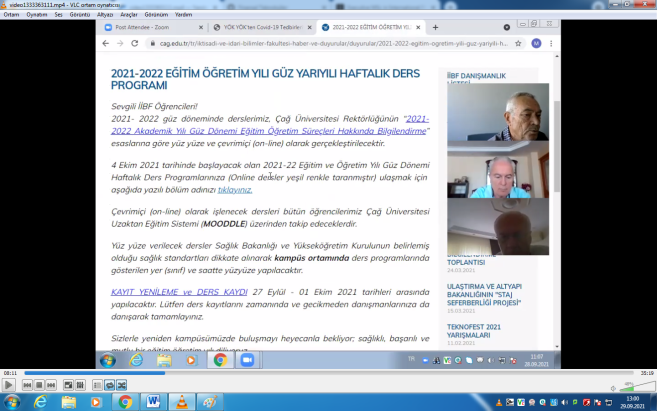Screen dimensions: 657x411
Task: Click VLC cone in system tray
Action: (x=499, y=403)
